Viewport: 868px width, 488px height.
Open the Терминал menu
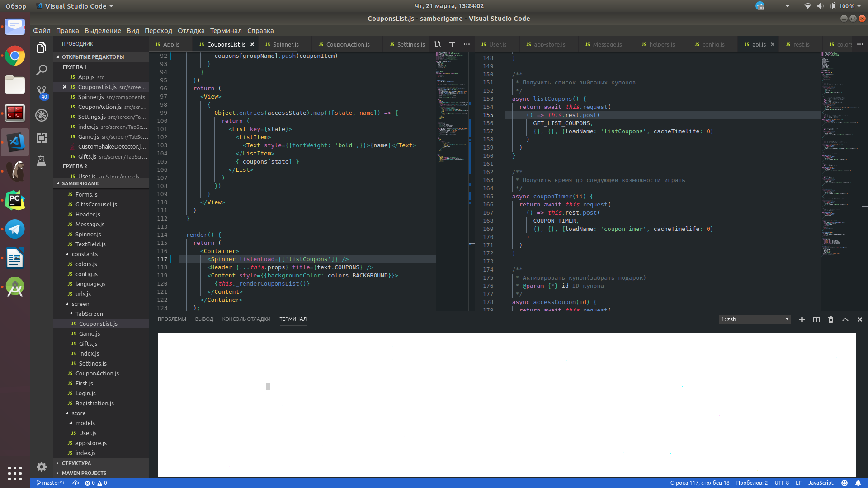226,31
